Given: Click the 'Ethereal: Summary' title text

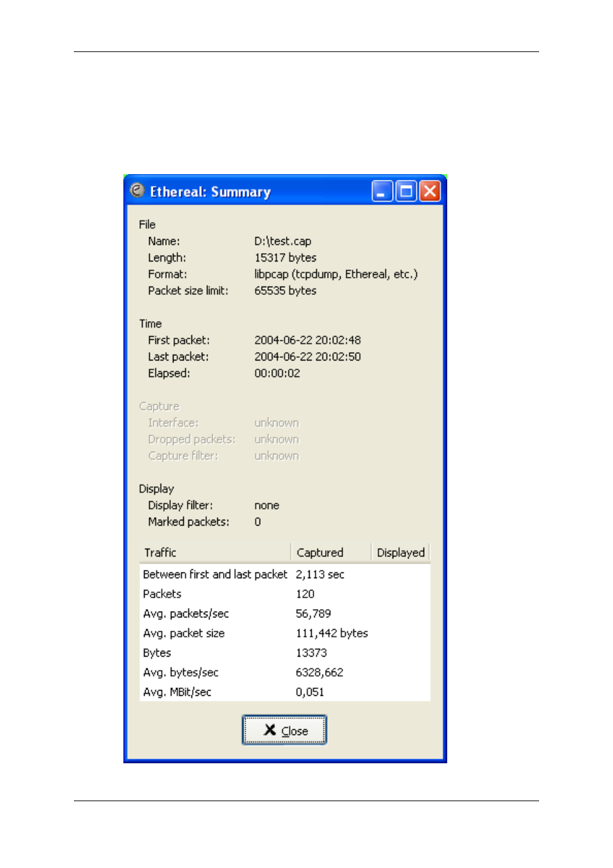Looking at the screenshot, I should click(x=210, y=191).
